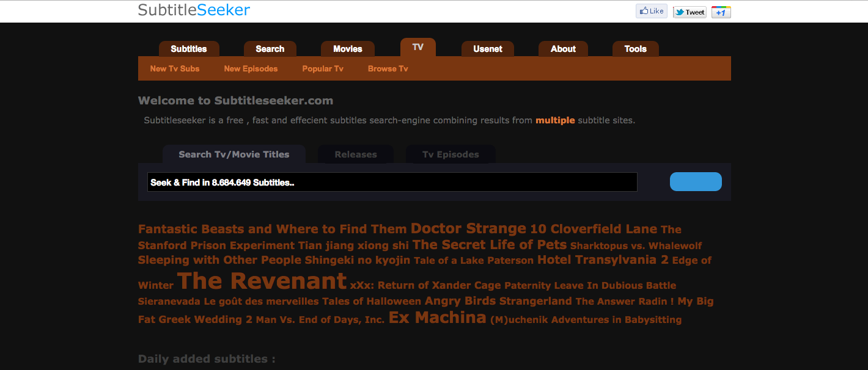Viewport: 868px width, 370px height.
Task: Open Strangerland link
Action: pyautogui.click(x=535, y=301)
